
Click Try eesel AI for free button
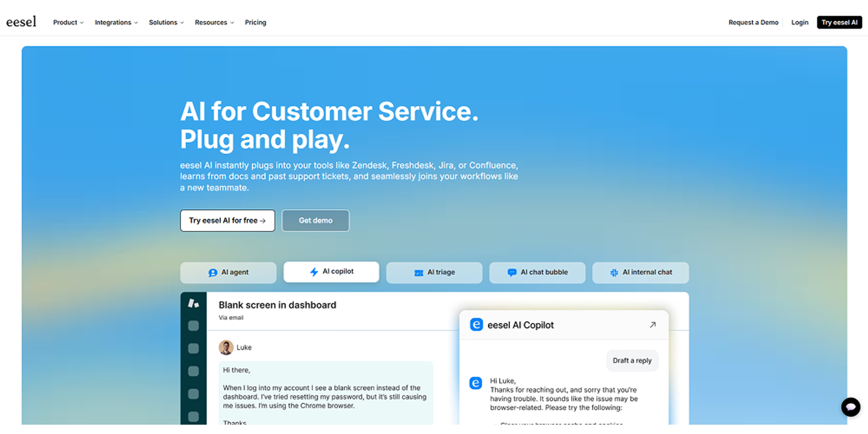pos(227,221)
